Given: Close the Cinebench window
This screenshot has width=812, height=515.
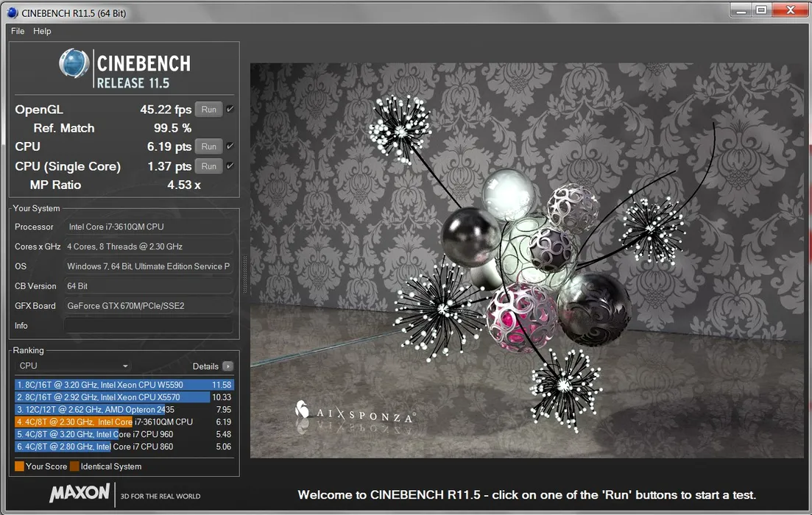Looking at the screenshot, I should click(x=790, y=10).
